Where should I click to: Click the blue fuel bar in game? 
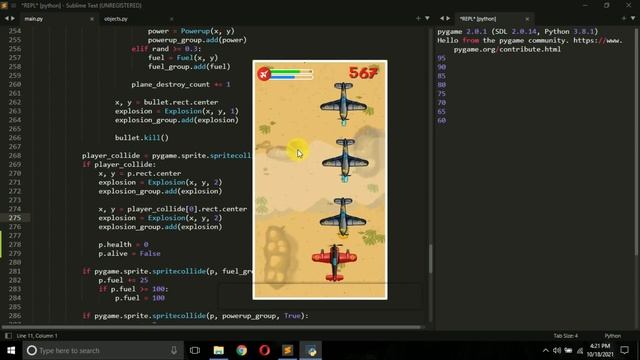click(x=291, y=77)
